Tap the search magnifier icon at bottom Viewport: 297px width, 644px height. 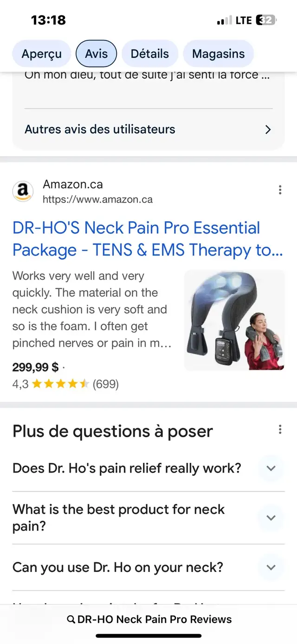click(71, 619)
